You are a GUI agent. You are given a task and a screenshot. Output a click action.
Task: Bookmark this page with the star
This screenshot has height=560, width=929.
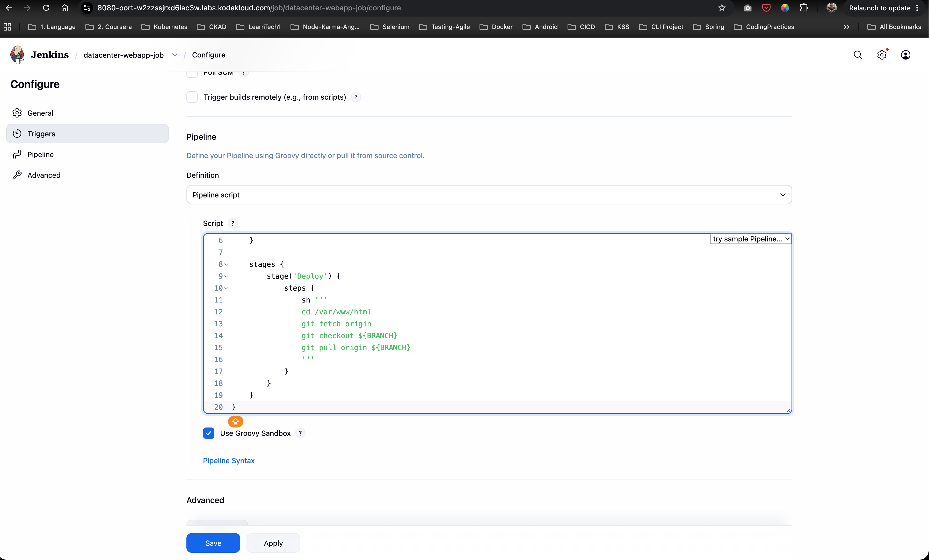click(722, 8)
